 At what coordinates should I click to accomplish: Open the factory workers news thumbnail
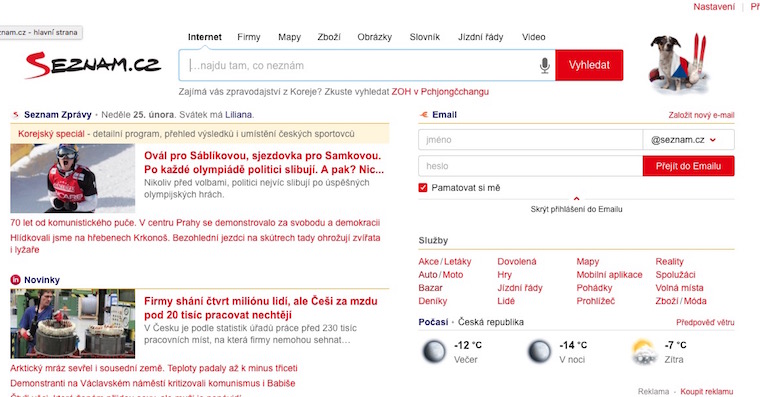coord(73,323)
